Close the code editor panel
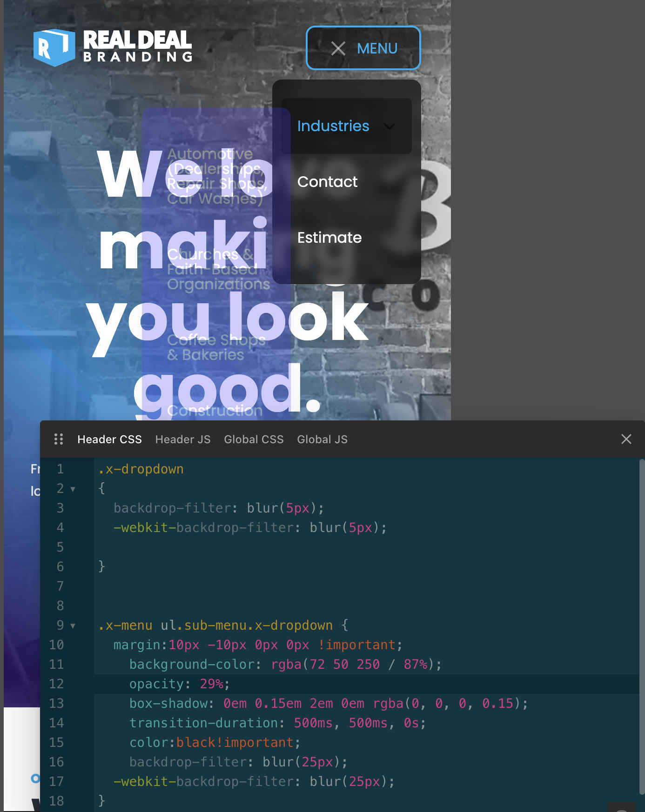 [x=626, y=439]
